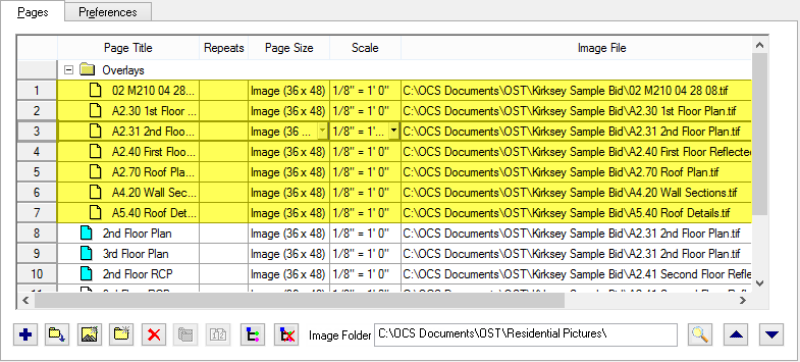Click the blue up arrow move button
The image size is (800, 362).
(736, 335)
